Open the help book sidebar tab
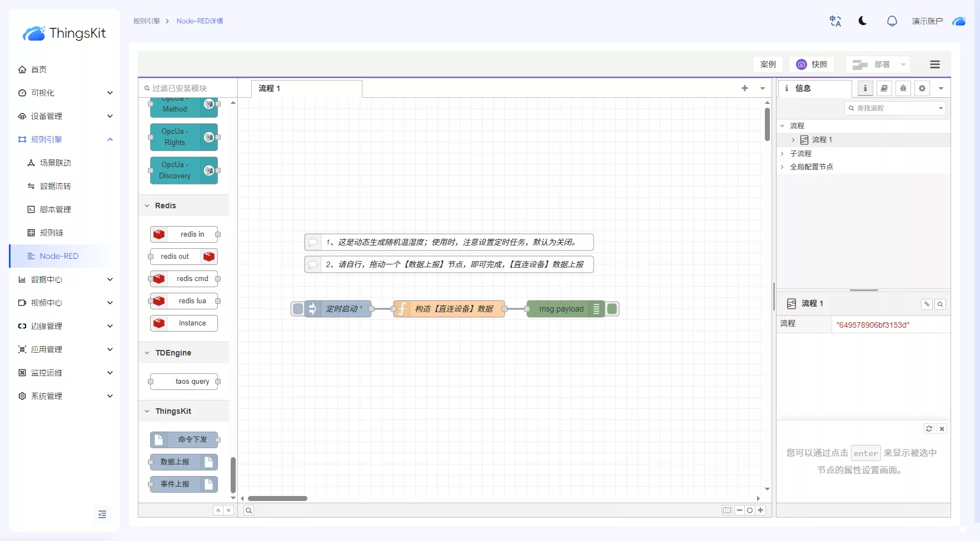980x541 pixels. [x=884, y=88]
